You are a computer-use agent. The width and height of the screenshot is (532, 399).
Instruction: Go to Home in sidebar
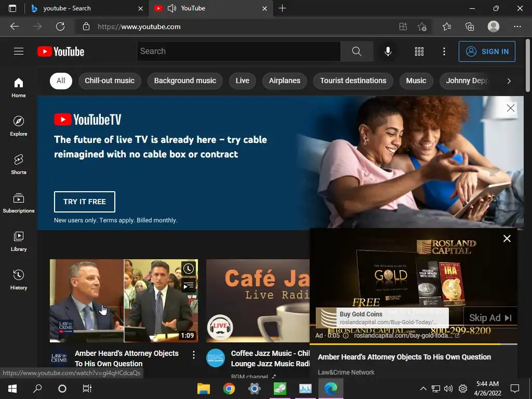coord(19,87)
